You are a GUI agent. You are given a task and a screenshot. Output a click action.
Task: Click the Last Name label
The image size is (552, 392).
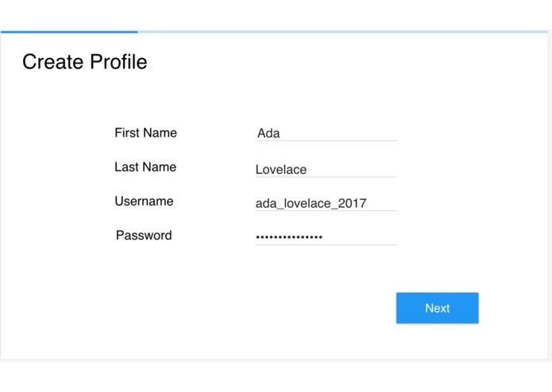145,167
